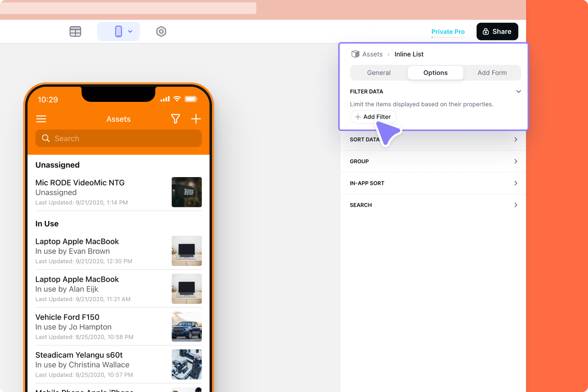
Task: Open the filter icon in the phone preview
Action: point(175,119)
